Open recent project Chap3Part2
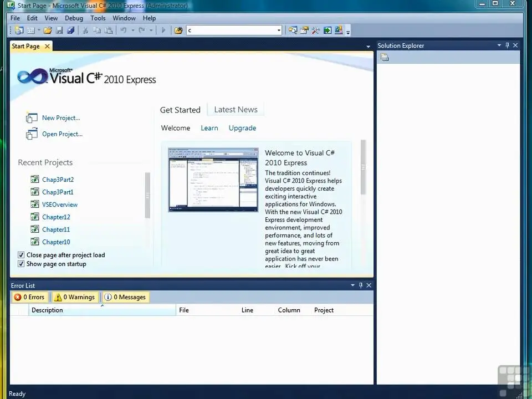This screenshot has height=399, width=532. tap(58, 180)
